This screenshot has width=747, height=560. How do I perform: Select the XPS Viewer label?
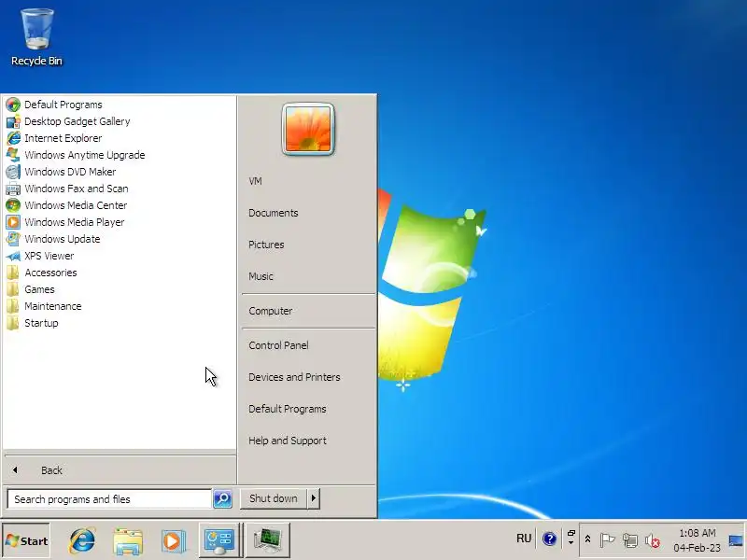[x=49, y=256]
